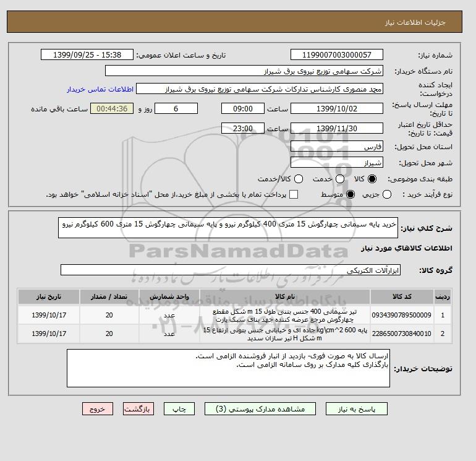Click row 2 quantity 20

click(109, 334)
